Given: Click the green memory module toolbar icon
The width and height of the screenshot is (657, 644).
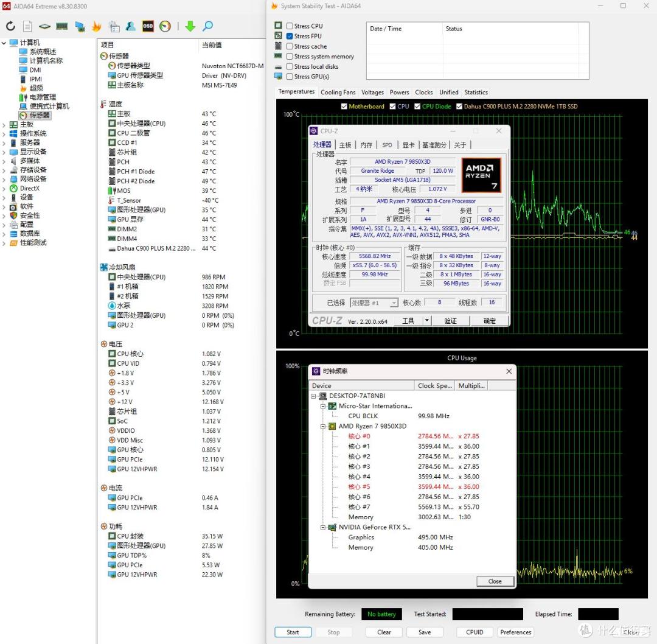Looking at the screenshot, I should click(x=62, y=26).
